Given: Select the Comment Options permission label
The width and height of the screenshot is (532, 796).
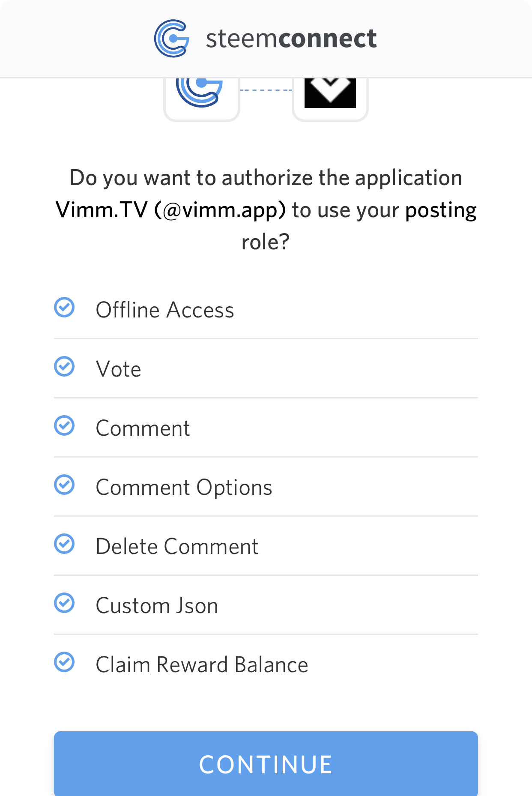Looking at the screenshot, I should [184, 487].
